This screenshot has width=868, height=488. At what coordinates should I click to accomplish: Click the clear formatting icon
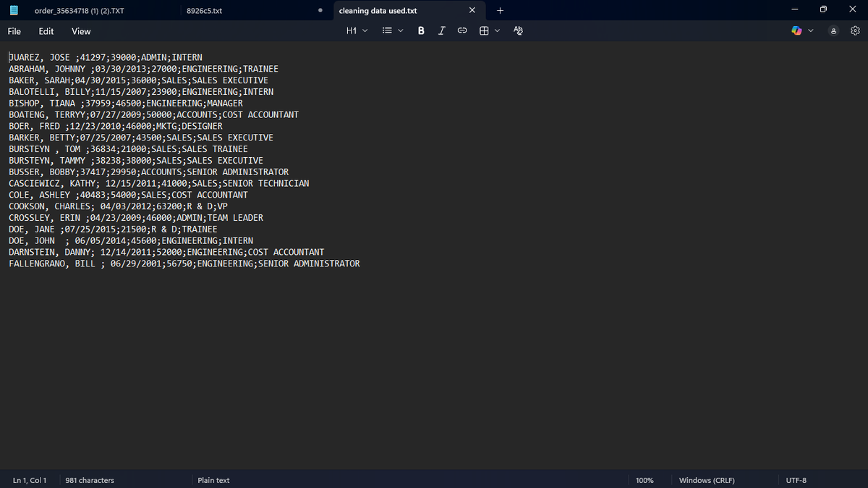518,31
